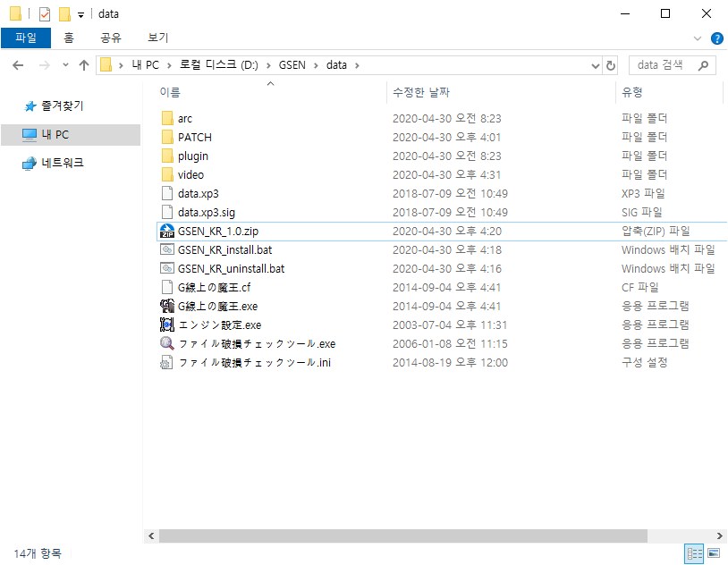This screenshot has width=728, height=565.
Task: Click the Properties checkmark icon in title bar
Action: 45,14
